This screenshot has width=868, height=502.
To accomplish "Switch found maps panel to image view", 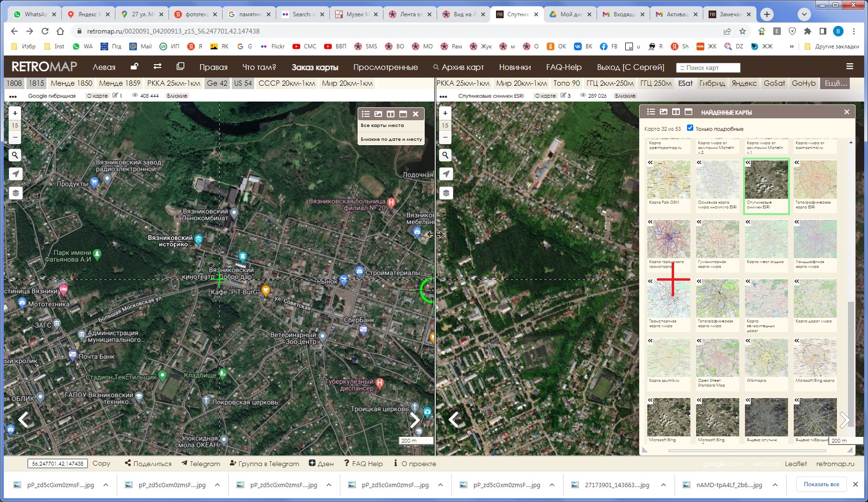I will [x=663, y=112].
